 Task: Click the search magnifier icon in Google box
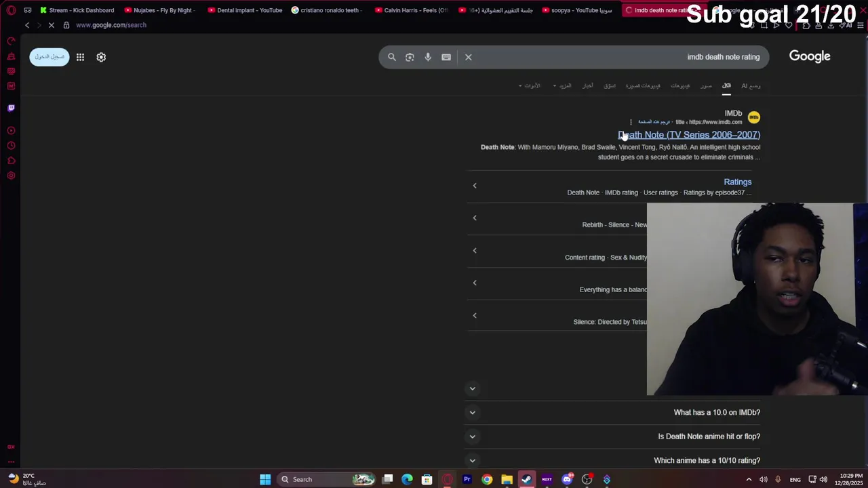[391, 57]
